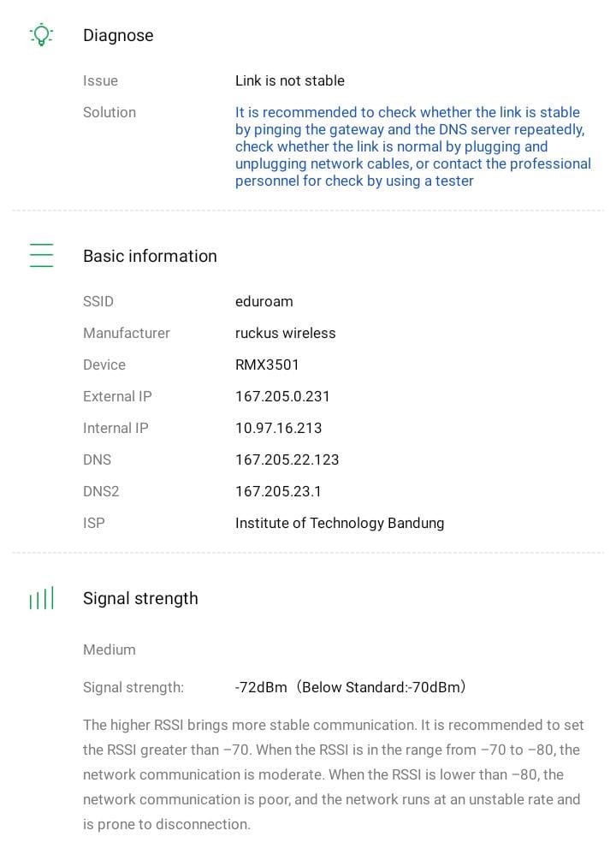Image resolution: width=616 pixels, height=848 pixels.
Task: Click ISP Institute of Technology Bandung
Action: pyautogui.click(x=340, y=523)
